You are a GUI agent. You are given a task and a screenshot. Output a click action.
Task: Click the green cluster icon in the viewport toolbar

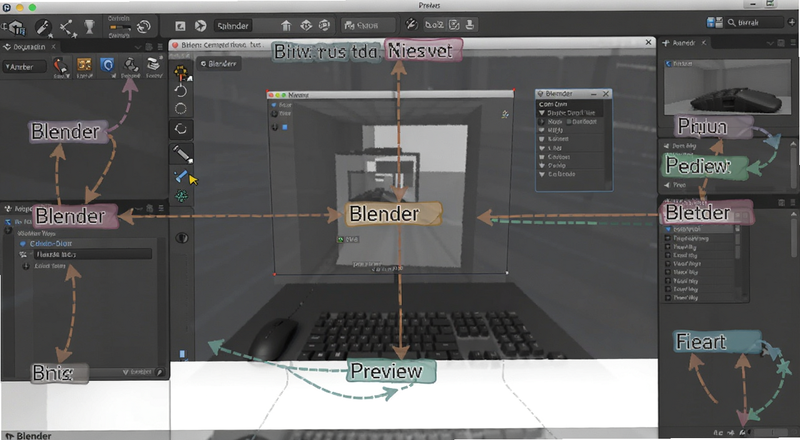[x=181, y=197]
